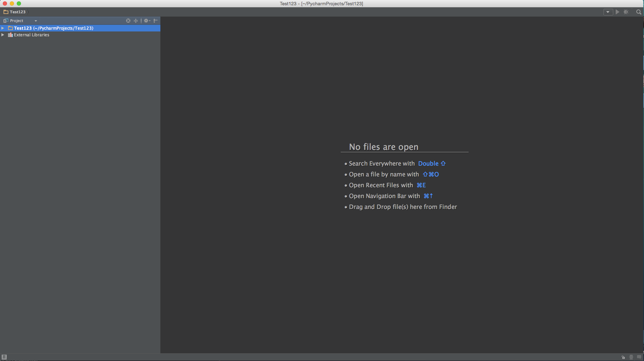Click the Collapse All icon in Project panel
The image size is (644, 361).
click(x=136, y=21)
